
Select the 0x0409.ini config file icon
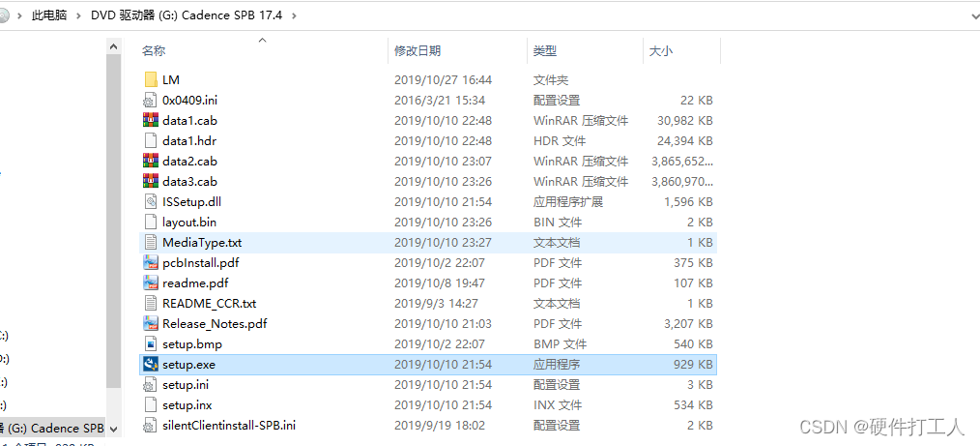150,101
